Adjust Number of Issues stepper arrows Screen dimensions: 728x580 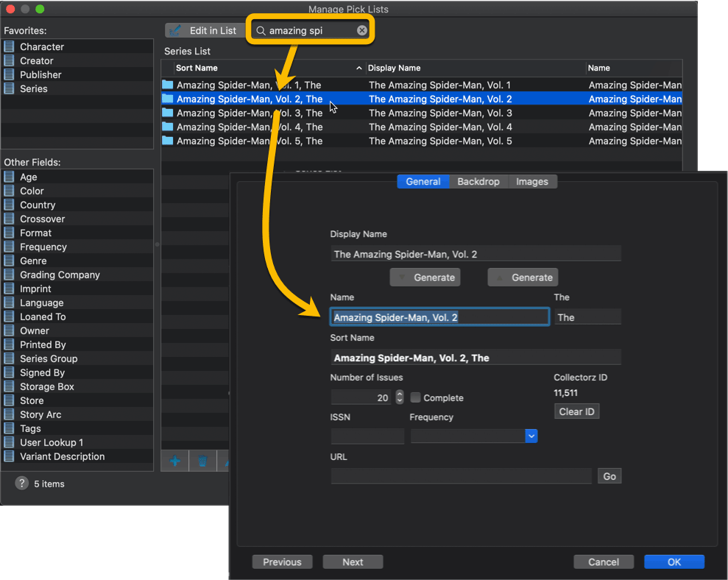399,397
